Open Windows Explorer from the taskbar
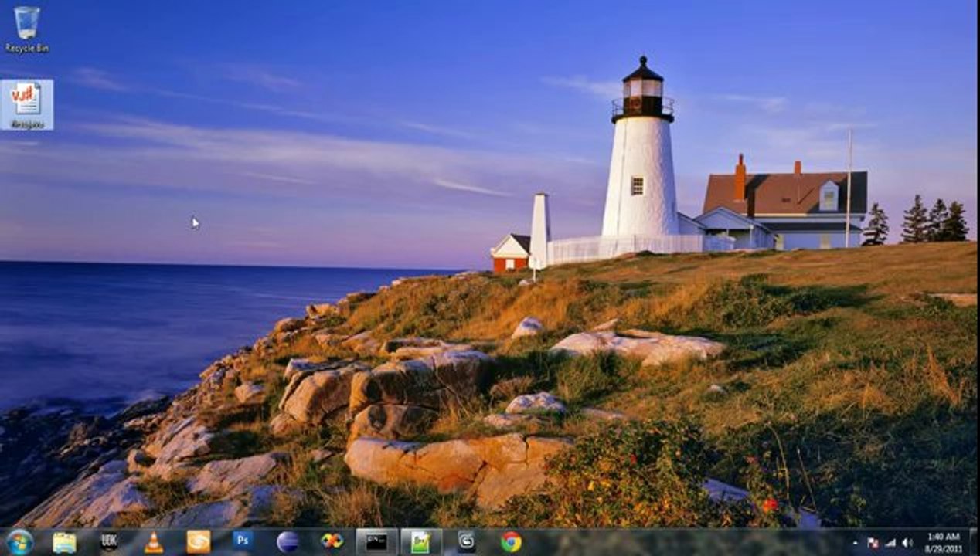Viewport: 980px width, 556px height. (64, 542)
